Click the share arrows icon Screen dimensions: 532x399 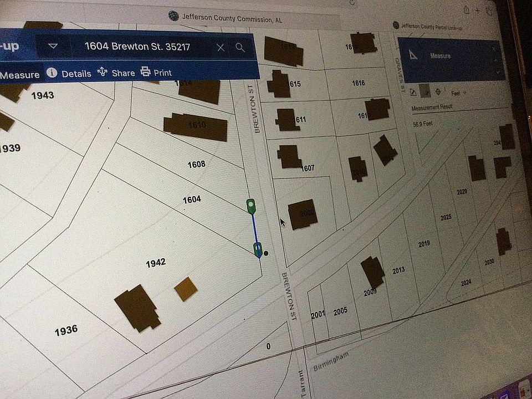(x=102, y=71)
